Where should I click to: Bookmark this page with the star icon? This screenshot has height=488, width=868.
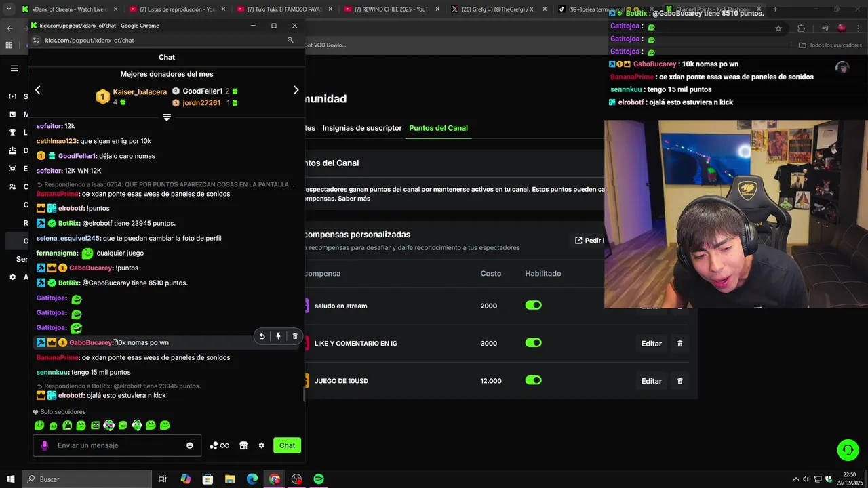click(778, 28)
